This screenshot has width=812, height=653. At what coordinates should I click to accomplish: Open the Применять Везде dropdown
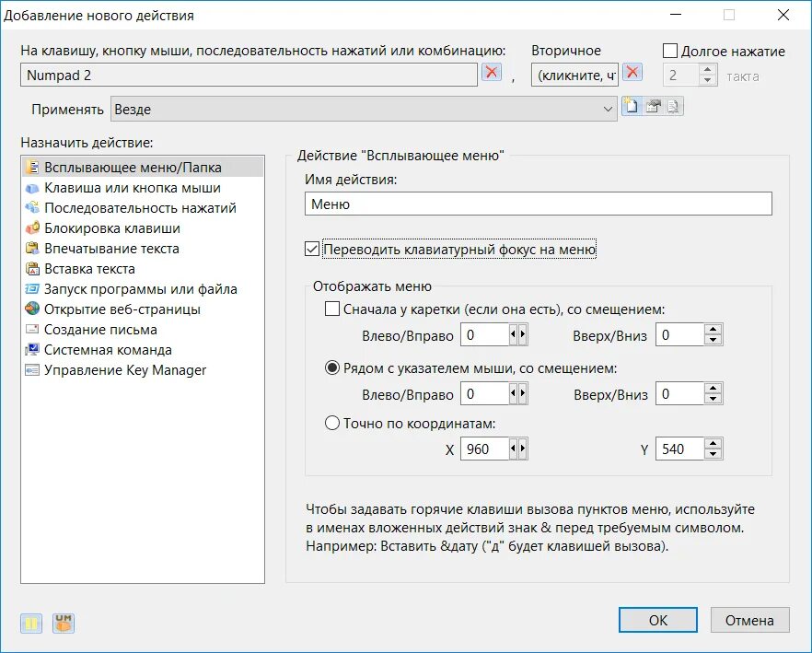click(x=364, y=110)
